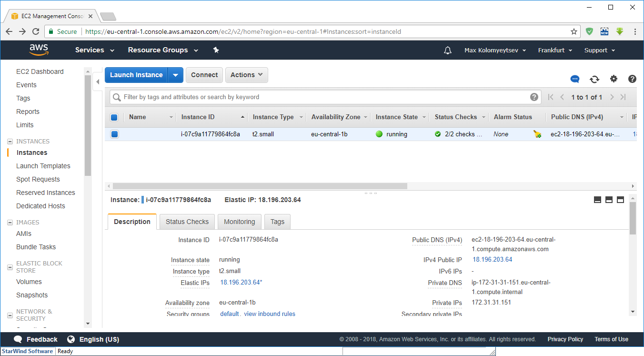Collapse the IMAGES sidebar section
Screen dimensions: 644x356
pyautogui.click(x=10, y=223)
